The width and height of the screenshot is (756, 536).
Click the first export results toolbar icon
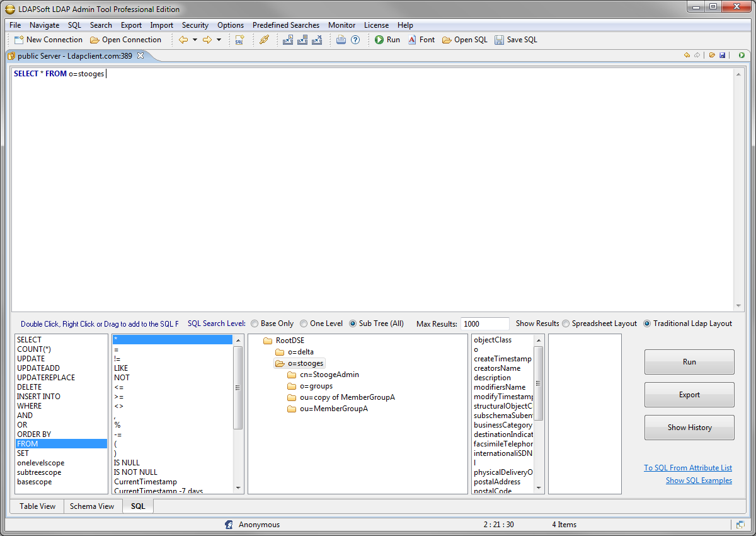click(287, 40)
